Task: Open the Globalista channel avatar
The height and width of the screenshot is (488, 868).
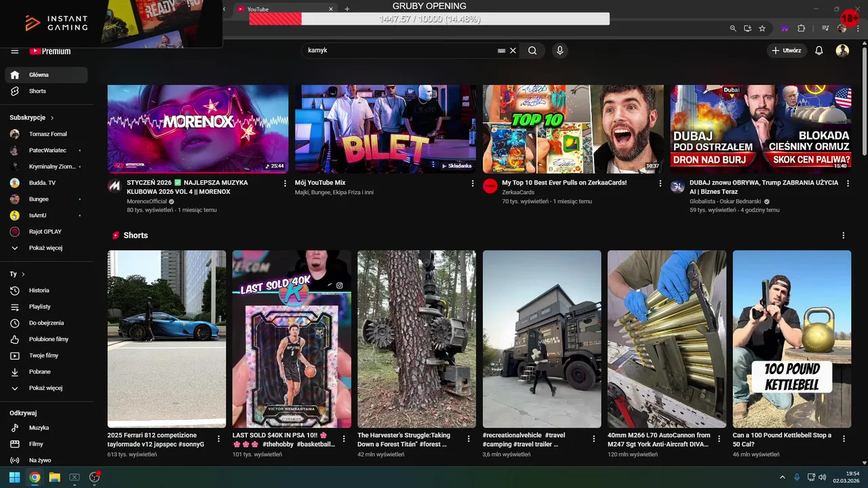Action: pyautogui.click(x=677, y=186)
